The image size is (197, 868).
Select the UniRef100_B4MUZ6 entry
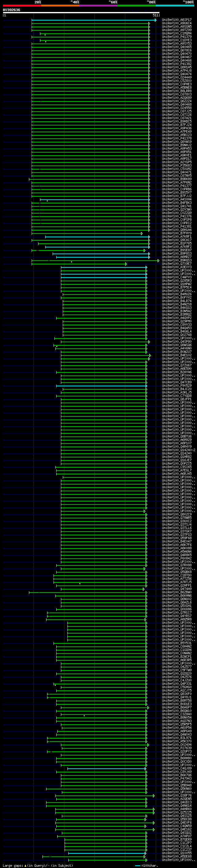coord(176,294)
